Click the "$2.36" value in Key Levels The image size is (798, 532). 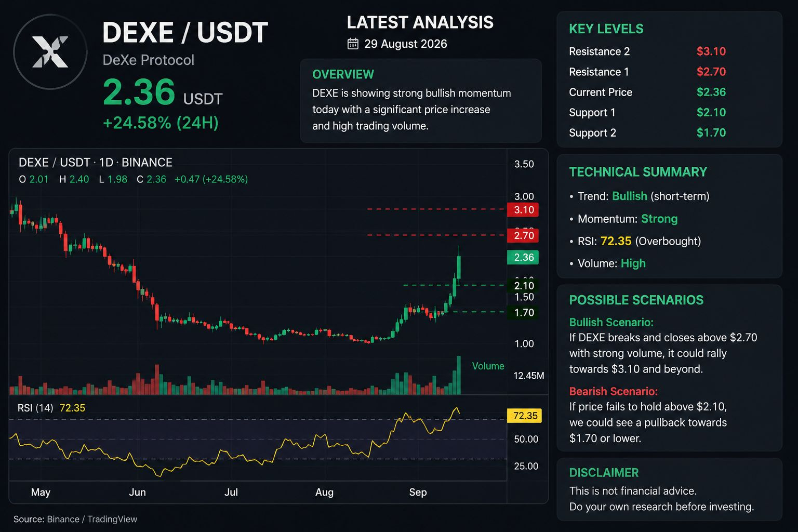(x=711, y=92)
